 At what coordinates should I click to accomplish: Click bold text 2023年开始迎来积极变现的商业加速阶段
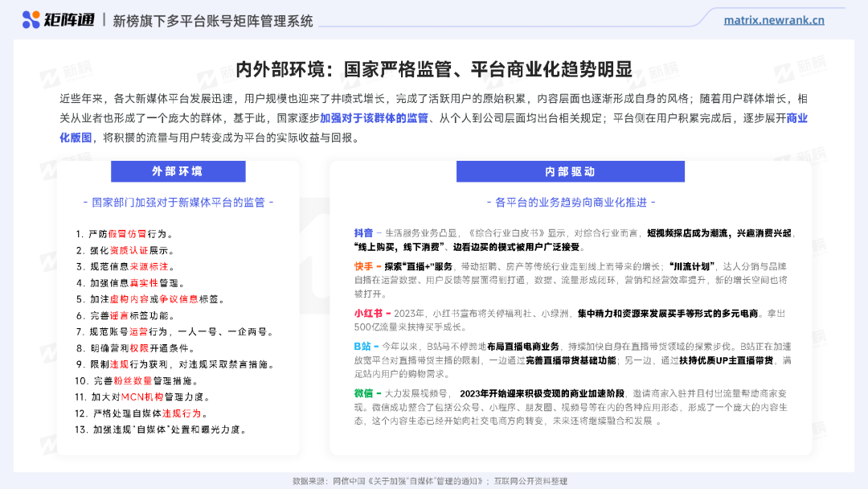click(542, 393)
